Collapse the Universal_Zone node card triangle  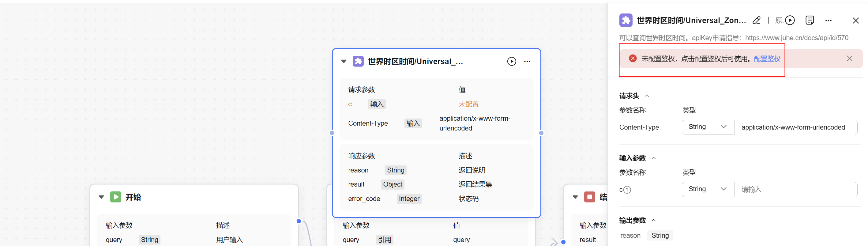click(x=344, y=61)
